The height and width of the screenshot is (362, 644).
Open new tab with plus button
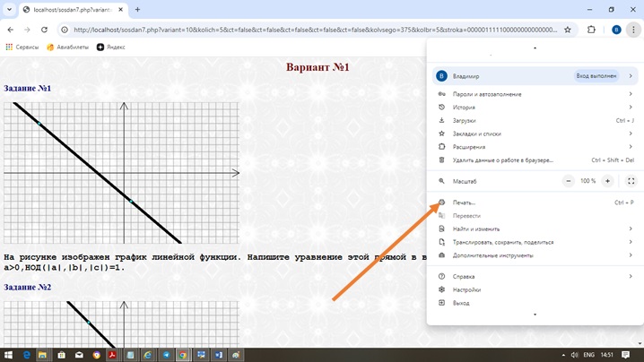[x=137, y=10]
